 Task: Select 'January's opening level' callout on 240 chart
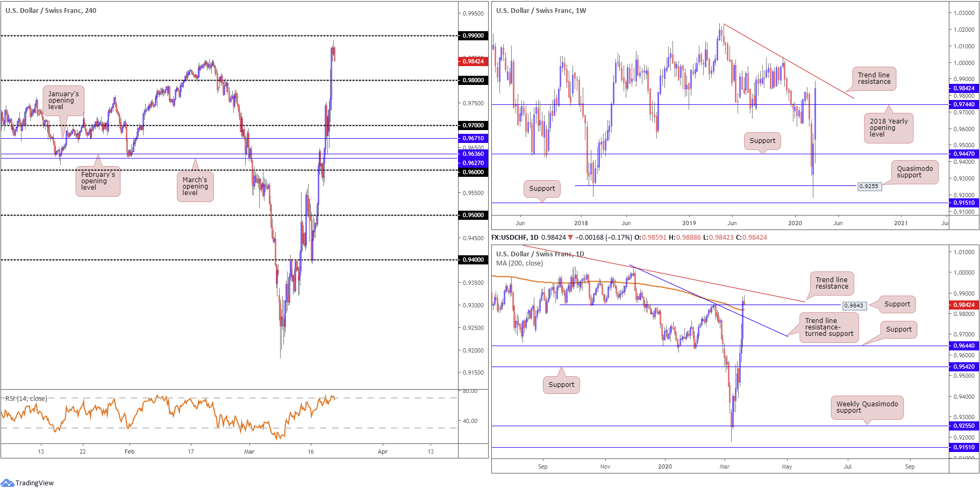click(63, 101)
